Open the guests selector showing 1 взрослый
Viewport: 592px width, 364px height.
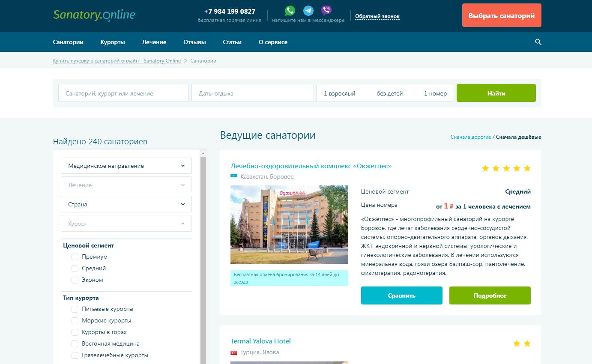(385, 93)
